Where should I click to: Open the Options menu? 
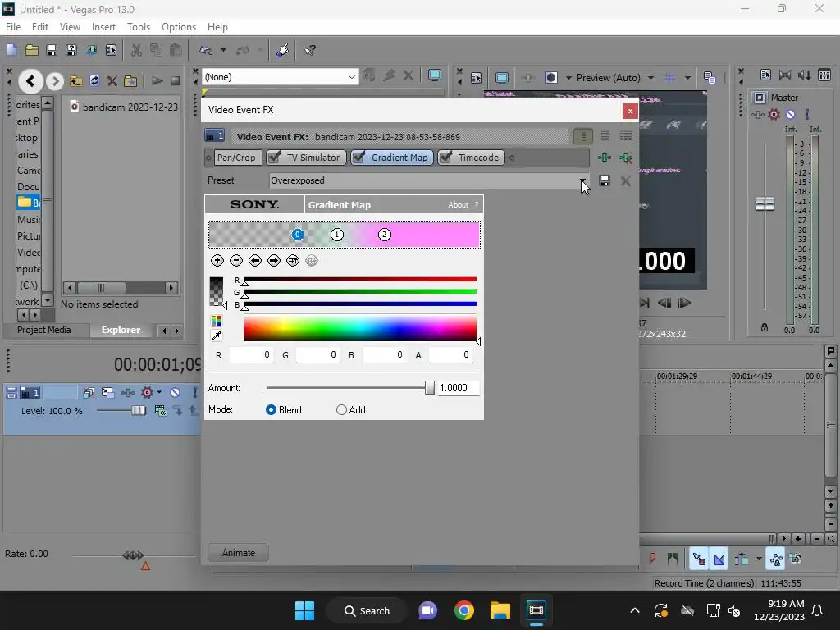(178, 27)
